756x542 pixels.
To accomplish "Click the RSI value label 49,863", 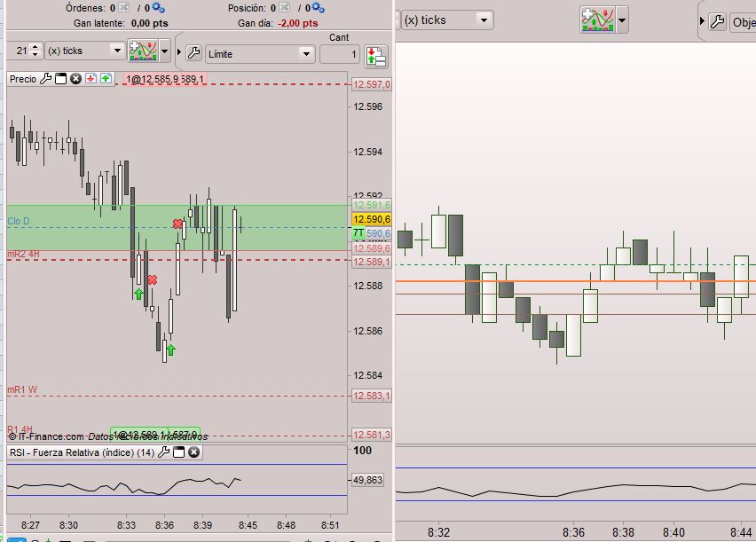I will click(x=368, y=480).
